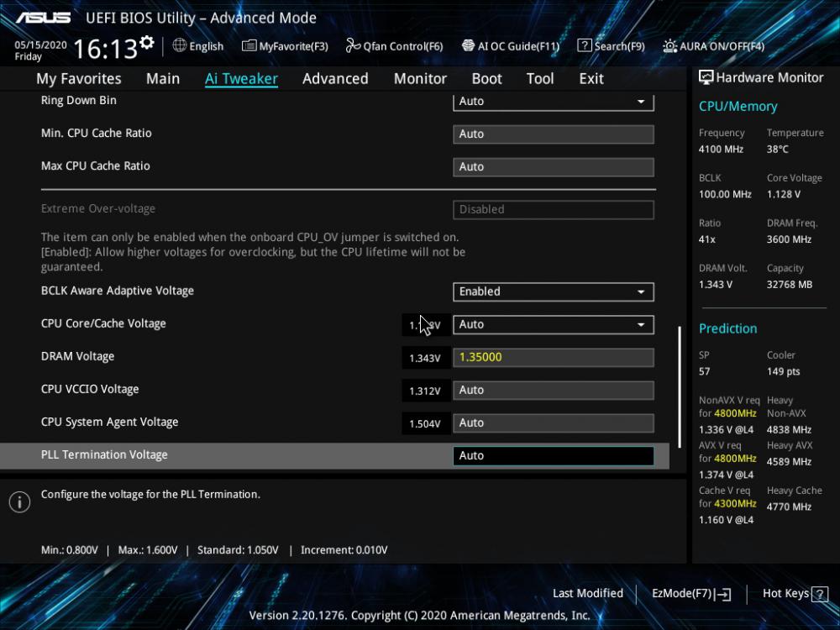Click the Prediction heading

727,328
